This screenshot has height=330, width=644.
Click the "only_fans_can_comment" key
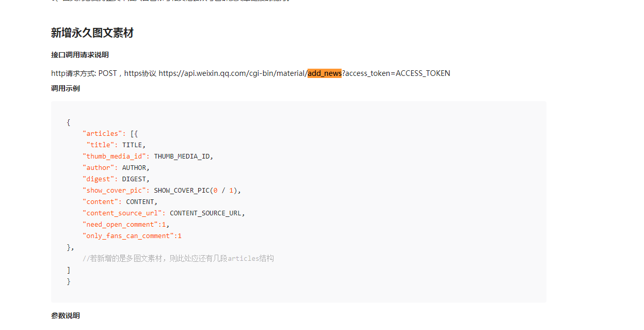pyautogui.click(x=127, y=235)
